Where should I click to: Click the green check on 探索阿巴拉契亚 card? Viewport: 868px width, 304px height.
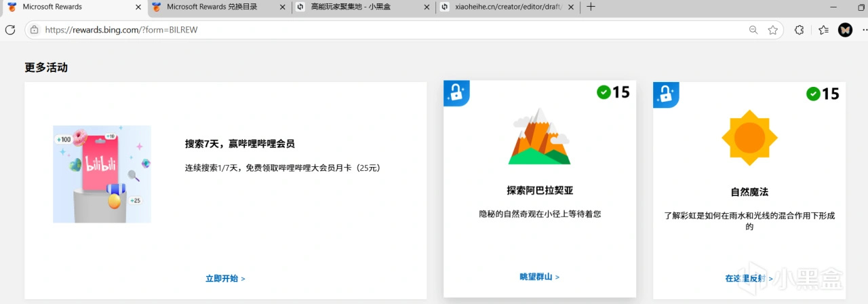click(604, 92)
